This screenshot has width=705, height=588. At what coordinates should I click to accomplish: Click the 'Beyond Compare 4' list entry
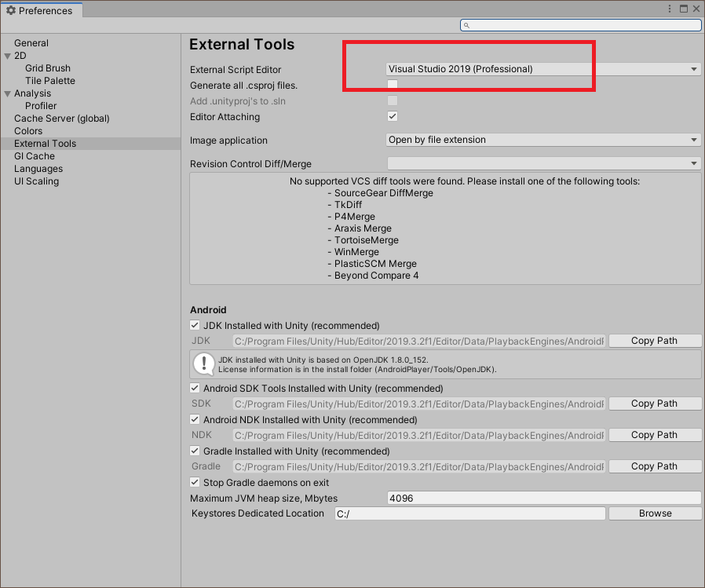376,276
